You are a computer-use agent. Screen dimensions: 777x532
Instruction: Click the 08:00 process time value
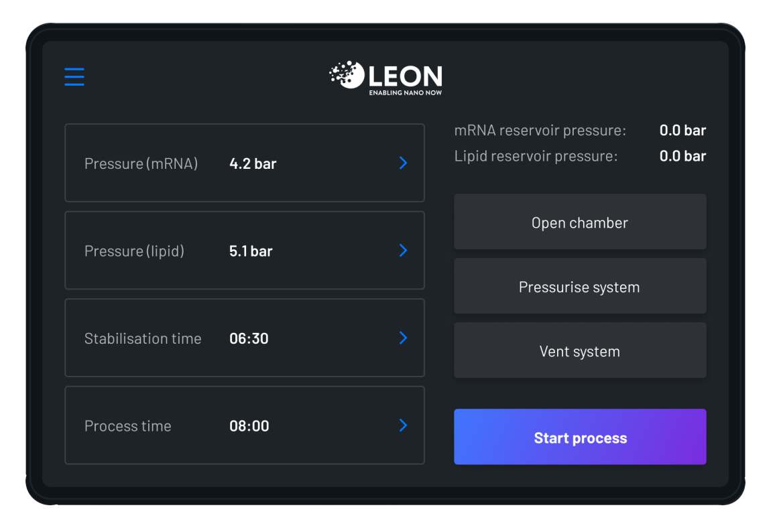249,426
